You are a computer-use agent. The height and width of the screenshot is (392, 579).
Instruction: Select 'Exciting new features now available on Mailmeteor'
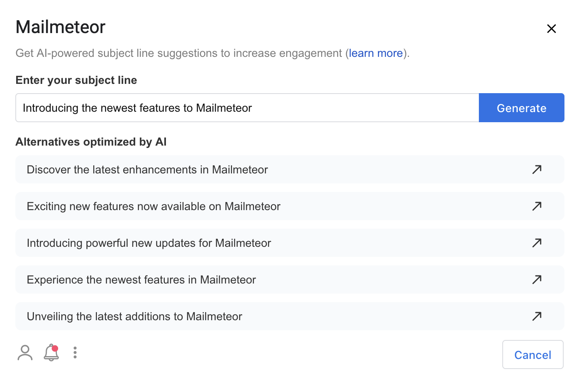[289, 206]
